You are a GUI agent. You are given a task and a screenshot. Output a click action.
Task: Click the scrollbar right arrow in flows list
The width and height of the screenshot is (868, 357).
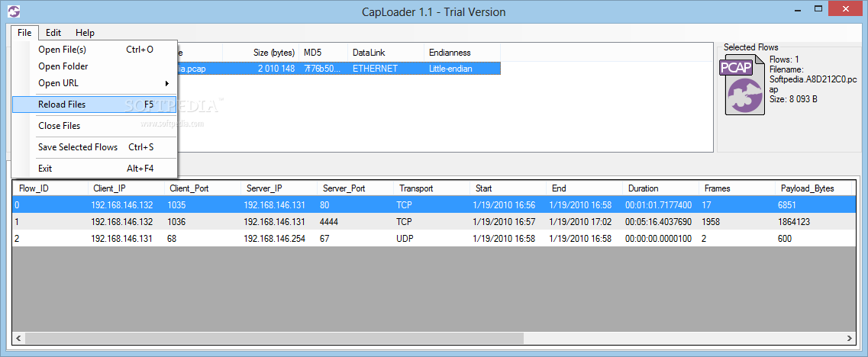tap(850, 338)
